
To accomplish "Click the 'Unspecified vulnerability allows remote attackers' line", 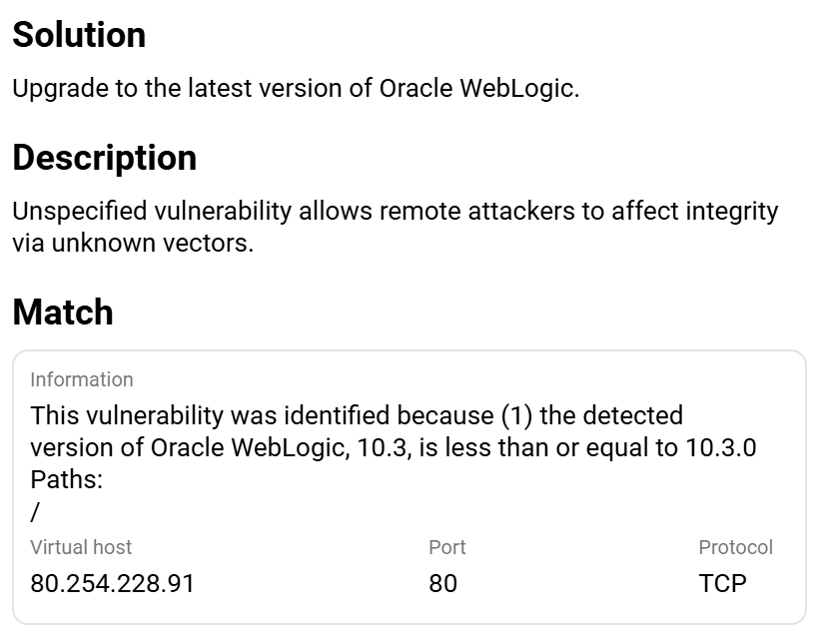I will (x=395, y=212).
